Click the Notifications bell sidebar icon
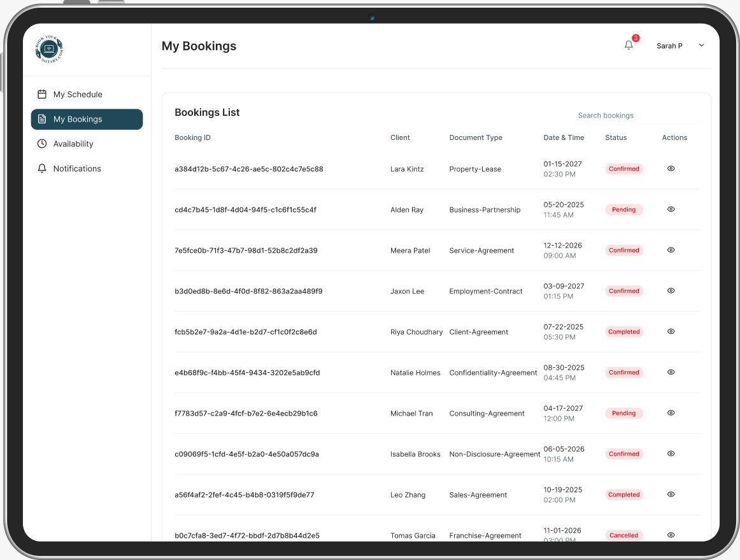740x560 pixels. click(x=42, y=169)
